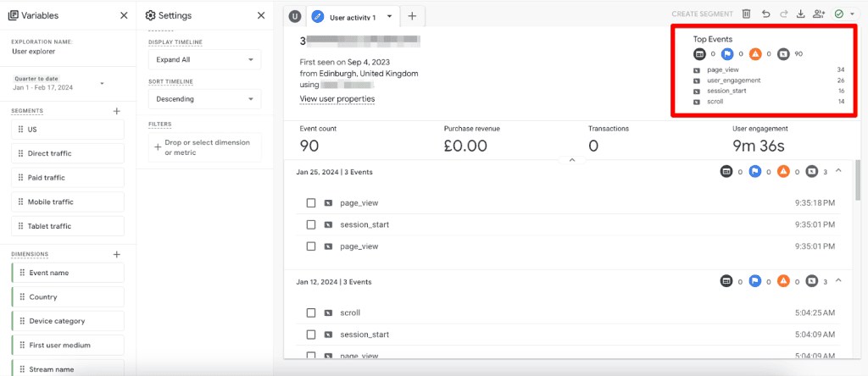Select the Tablet traffic segment
868x376 pixels.
click(x=68, y=225)
